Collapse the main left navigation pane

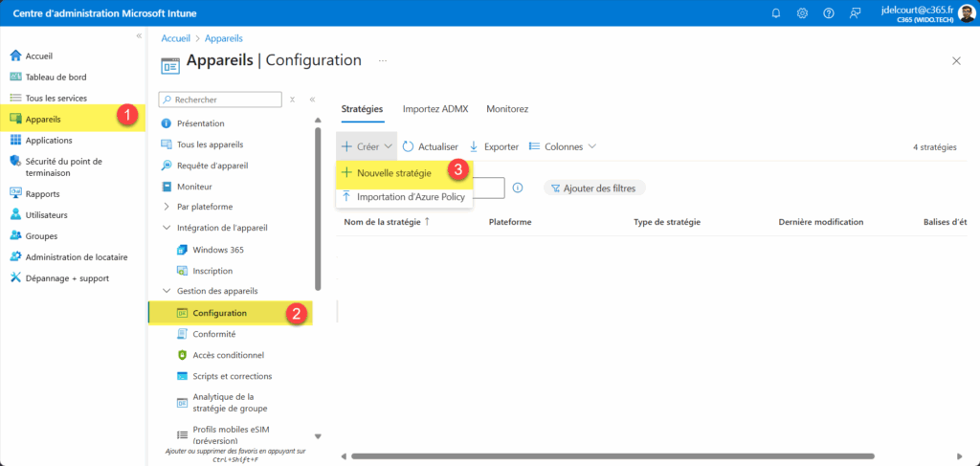[140, 36]
